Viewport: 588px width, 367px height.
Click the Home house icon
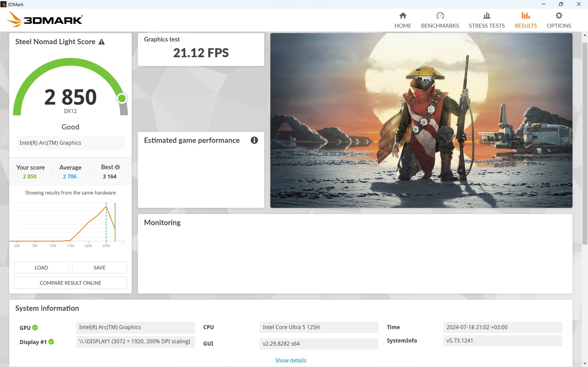[403, 16]
